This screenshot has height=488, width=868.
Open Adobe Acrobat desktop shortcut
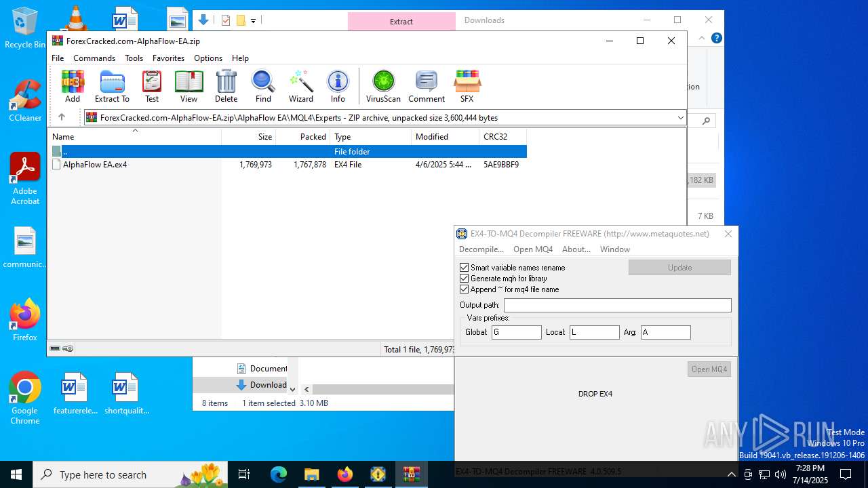tap(25, 179)
